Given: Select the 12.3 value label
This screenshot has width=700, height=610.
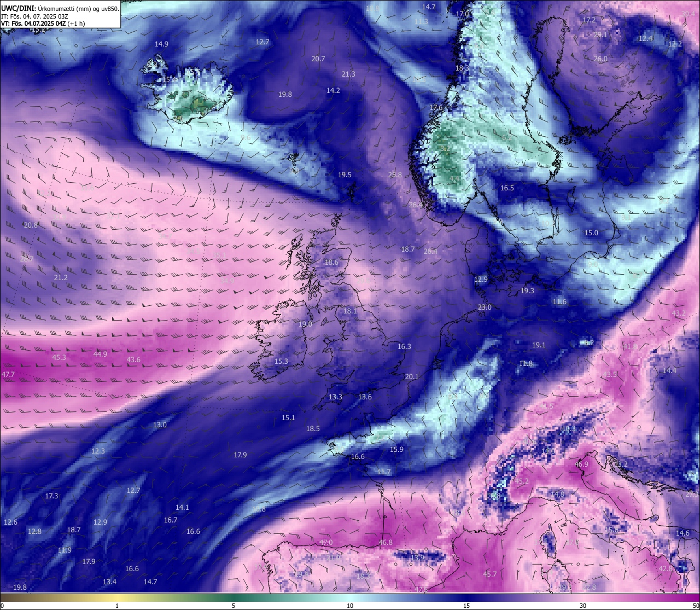Looking at the screenshot, I should tap(98, 451).
